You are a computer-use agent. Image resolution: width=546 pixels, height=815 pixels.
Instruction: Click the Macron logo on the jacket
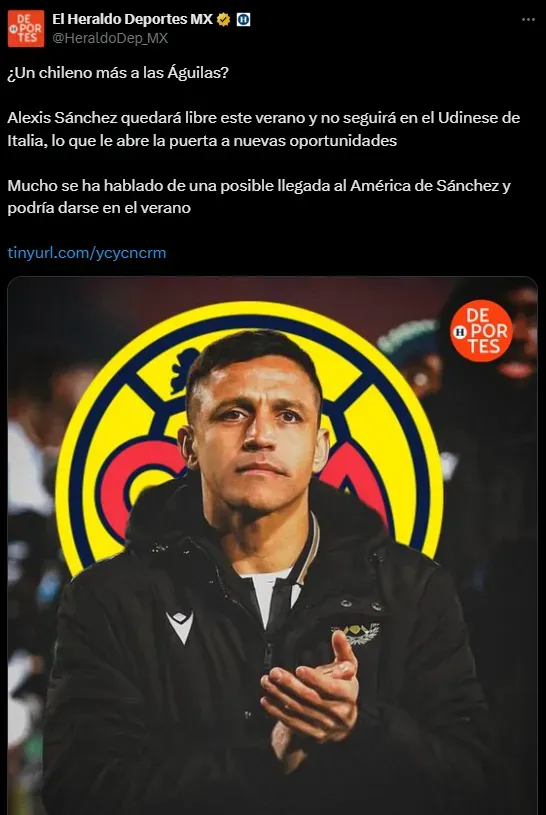(180, 626)
